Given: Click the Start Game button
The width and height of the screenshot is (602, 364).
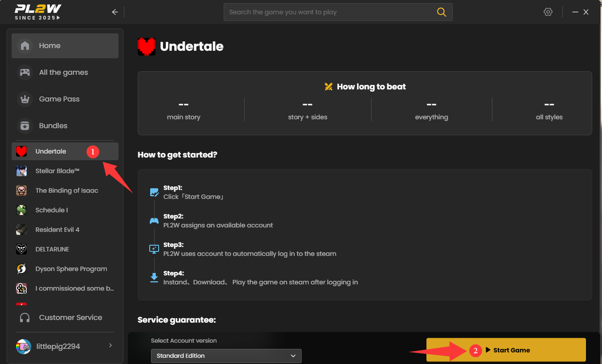Looking at the screenshot, I should coord(506,350).
